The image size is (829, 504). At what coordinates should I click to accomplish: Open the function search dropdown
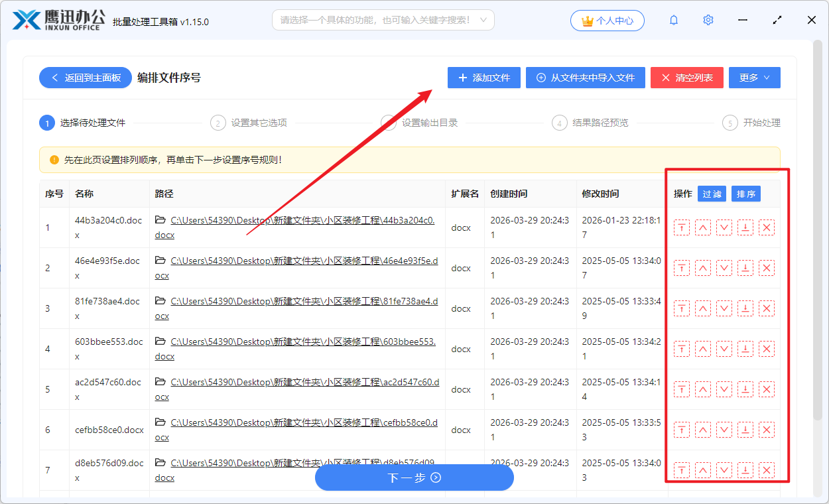click(x=383, y=20)
